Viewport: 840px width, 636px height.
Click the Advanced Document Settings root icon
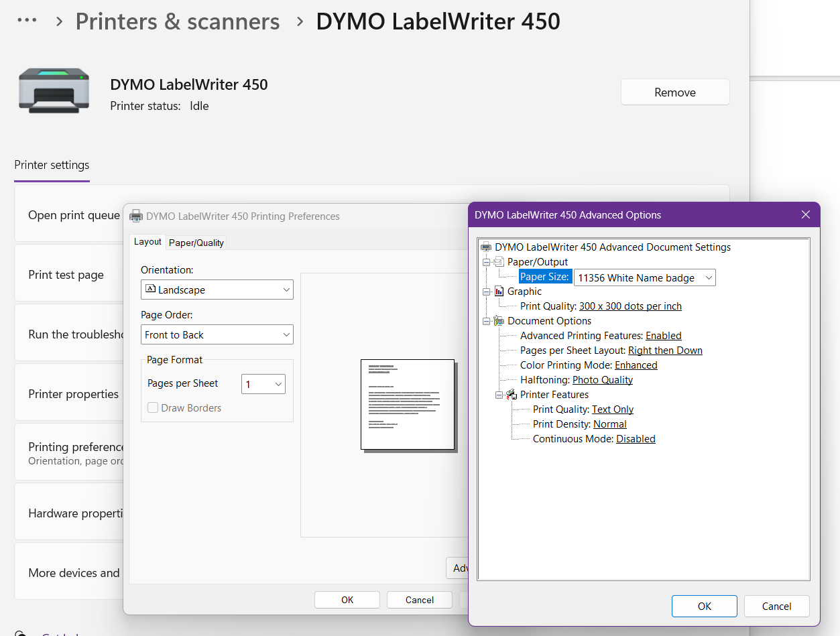(x=486, y=247)
